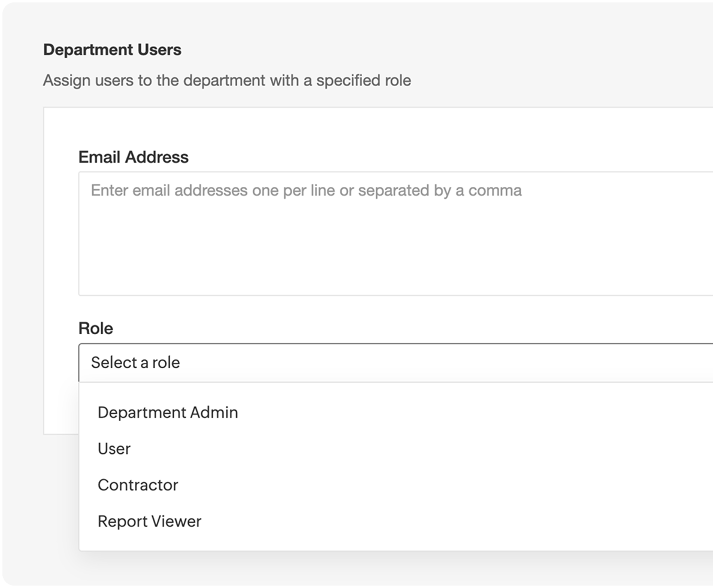Viewport: 713px width, 588px height.
Task: Select the Report Viewer role
Action: coord(149,521)
